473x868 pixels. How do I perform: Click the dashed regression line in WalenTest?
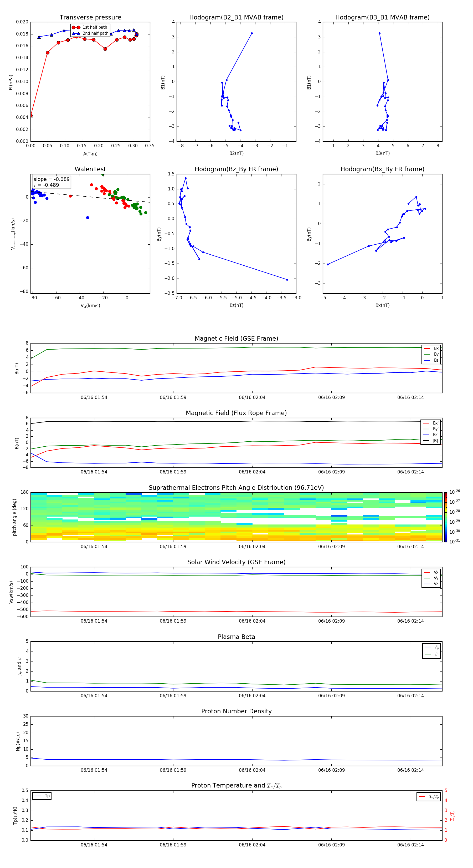(90, 197)
